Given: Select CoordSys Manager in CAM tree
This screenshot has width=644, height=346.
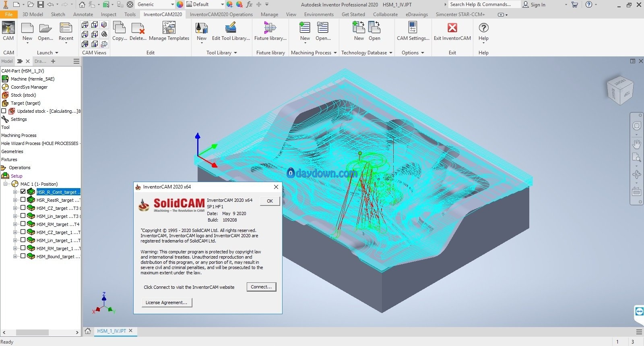Looking at the screenshot, I should coord(29,87).
